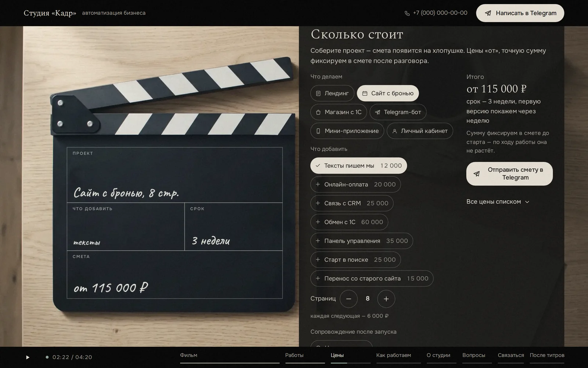
Task: Select the Мини-приложение option
Action: point(347,131)
